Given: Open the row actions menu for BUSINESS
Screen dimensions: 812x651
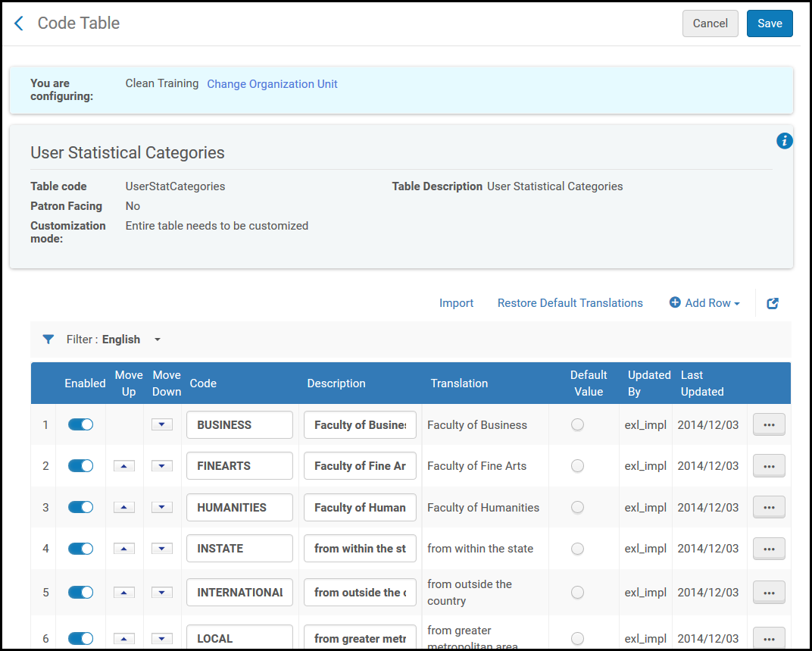Looking at the screenshot, I should coord(769,424).
